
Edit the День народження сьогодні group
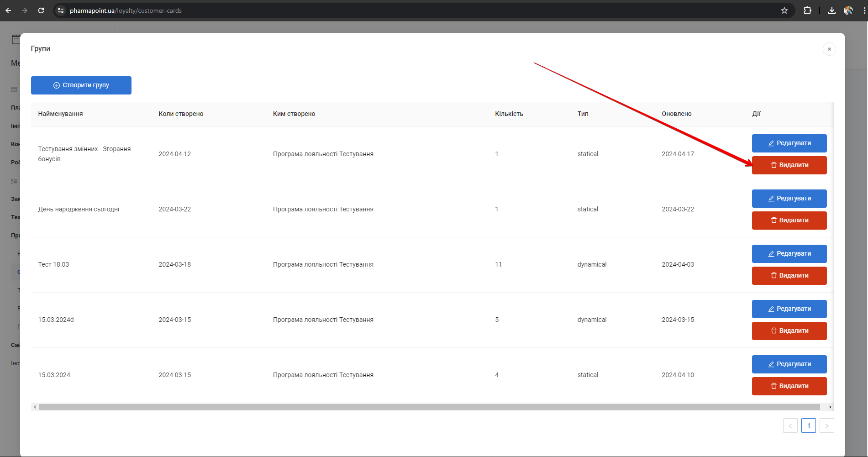coord(789,199)
